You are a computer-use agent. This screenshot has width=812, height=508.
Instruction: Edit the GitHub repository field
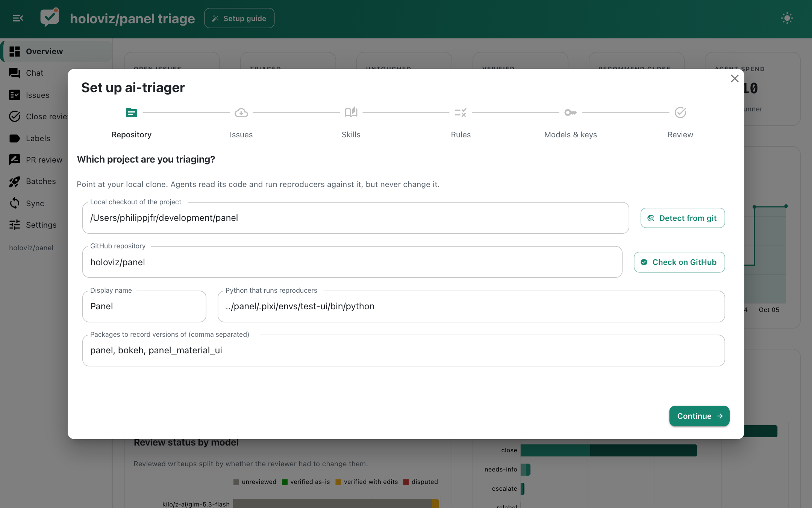(352, 262)
